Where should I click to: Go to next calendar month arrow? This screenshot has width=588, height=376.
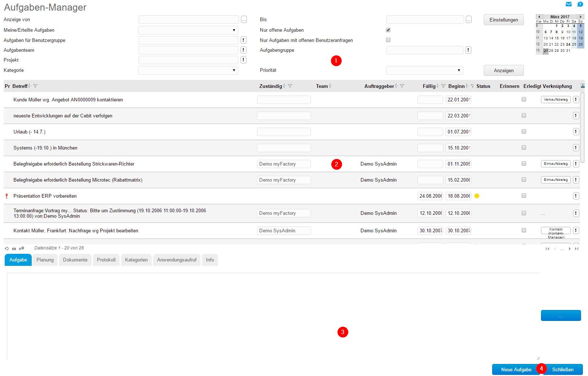pos(580,17)
